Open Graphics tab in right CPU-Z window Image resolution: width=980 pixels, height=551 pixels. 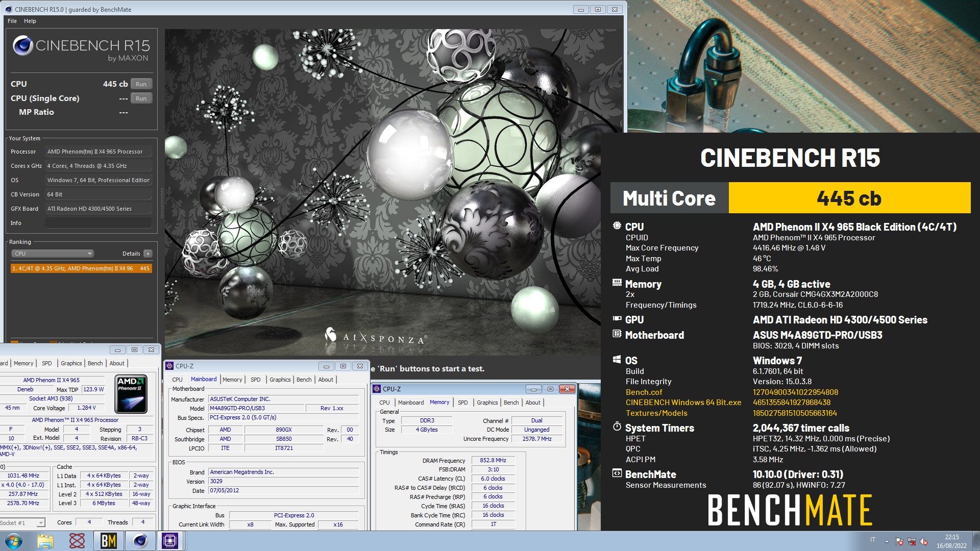(487, 403)
